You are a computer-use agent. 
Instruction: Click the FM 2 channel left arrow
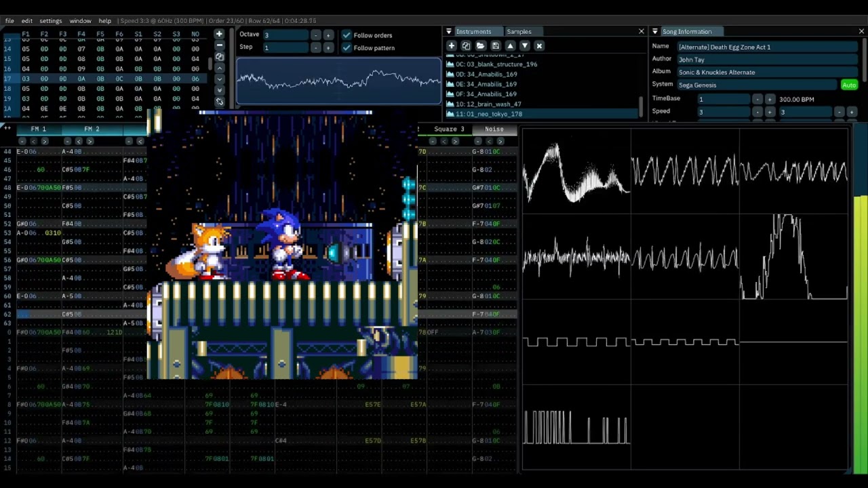tap(79, 141)
